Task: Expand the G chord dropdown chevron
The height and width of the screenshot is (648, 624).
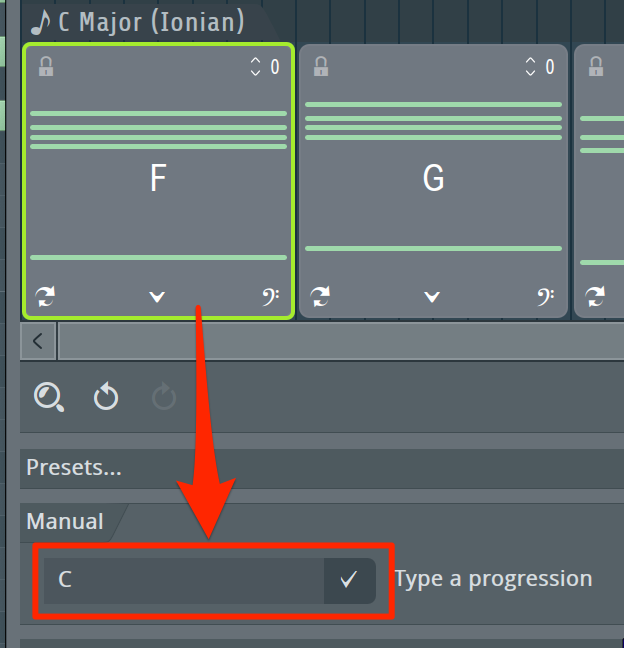Action: (432, 297)
